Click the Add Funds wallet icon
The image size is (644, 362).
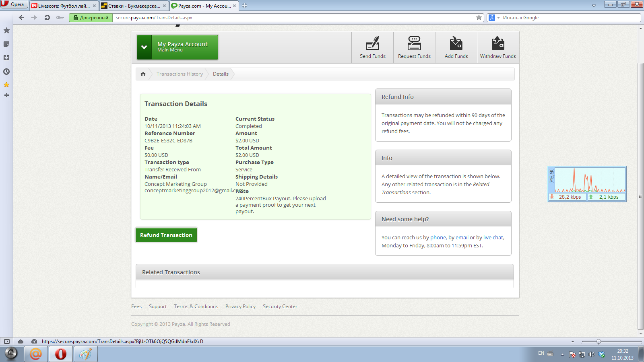tap(456, 43)
